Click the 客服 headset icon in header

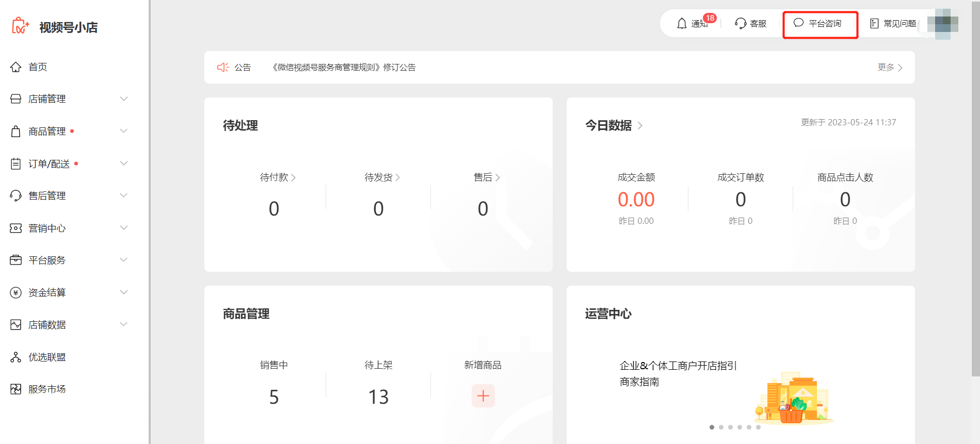741,24
